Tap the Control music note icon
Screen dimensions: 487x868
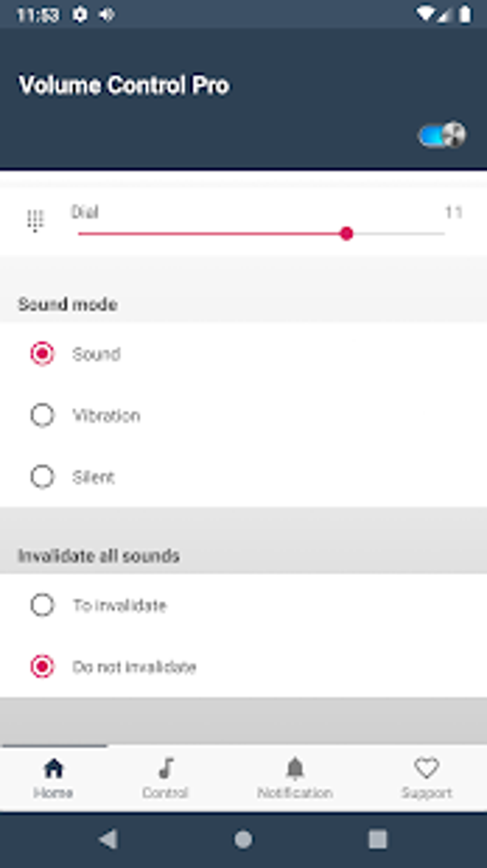[166, 769]
